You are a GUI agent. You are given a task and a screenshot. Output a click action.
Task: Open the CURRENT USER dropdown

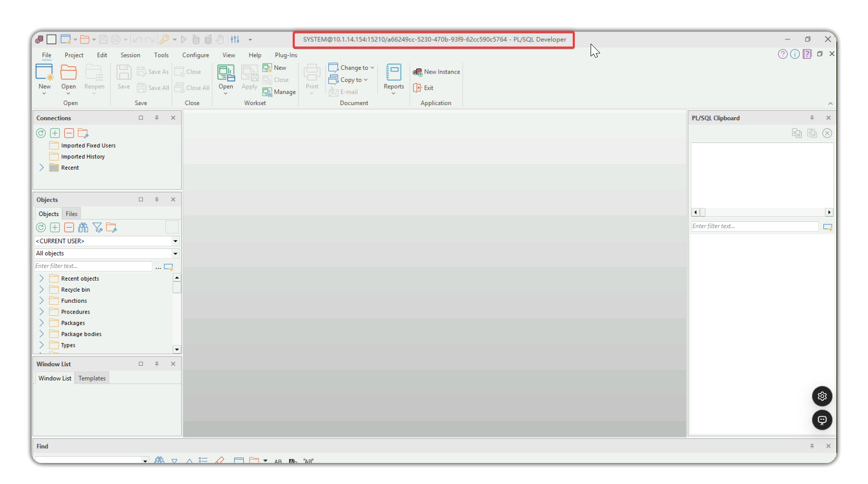[175, 241]
